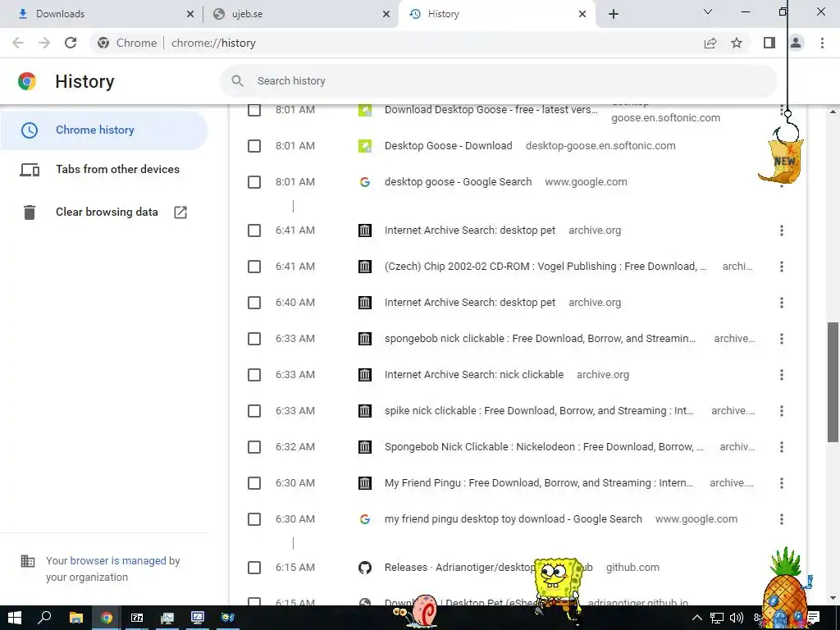Open the tab search chevron in title bar
840x630 pixels.
708,11
